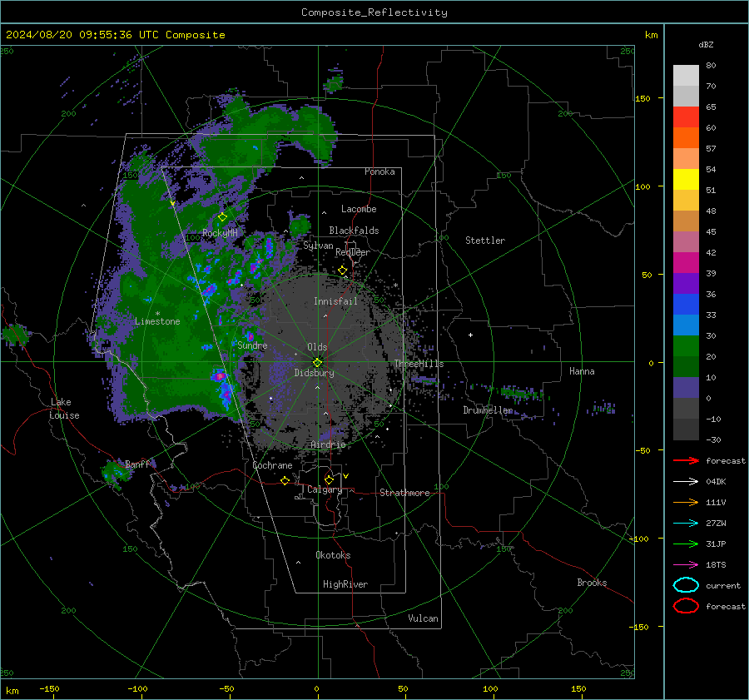Click the yellow diamond marker below RedDeer
This screenshot has height=700, width=749.
[x=343, y=271]
